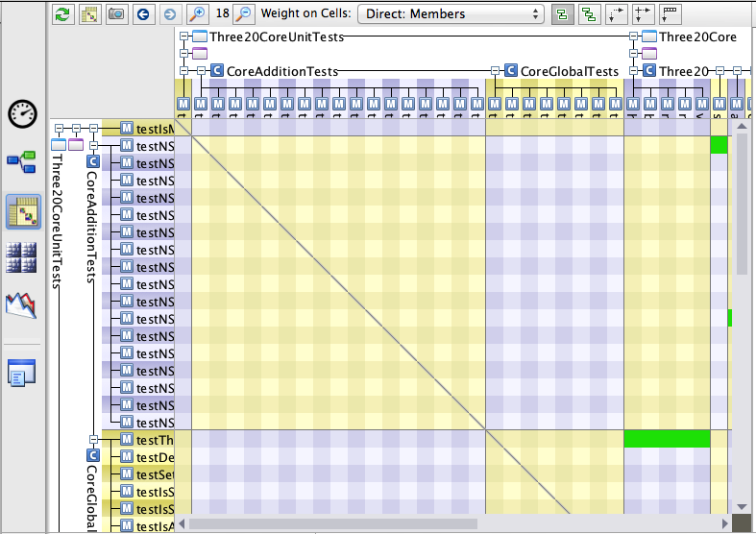756x534 pixels.
Task: Toggle the second green hierarchy tree button
Action: coord(589,14)
